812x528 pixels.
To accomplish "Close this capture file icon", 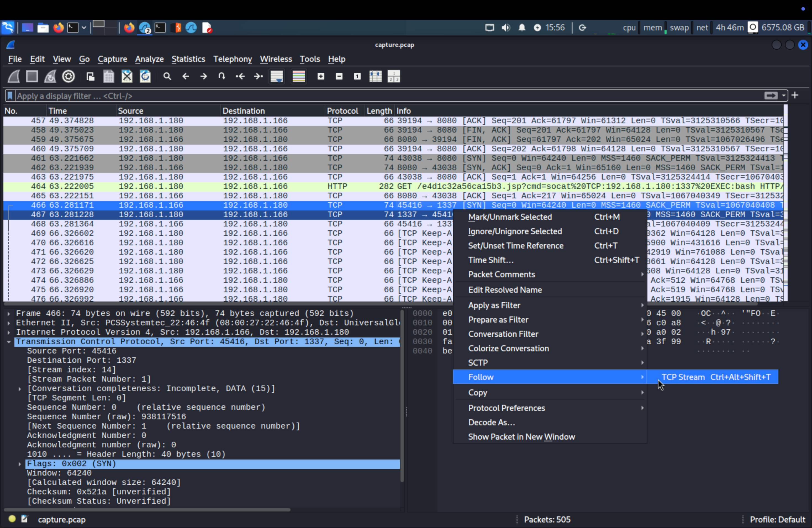I will click(127, 76).
